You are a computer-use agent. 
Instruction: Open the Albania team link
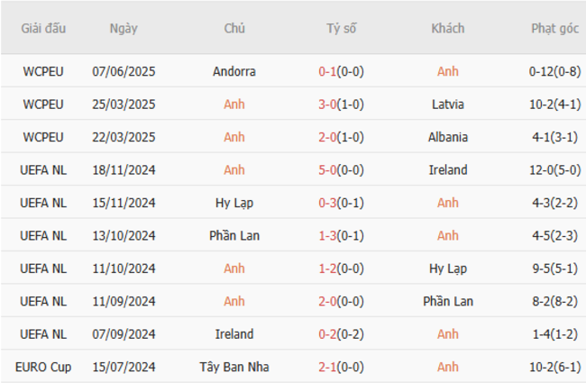coord(448,137)
